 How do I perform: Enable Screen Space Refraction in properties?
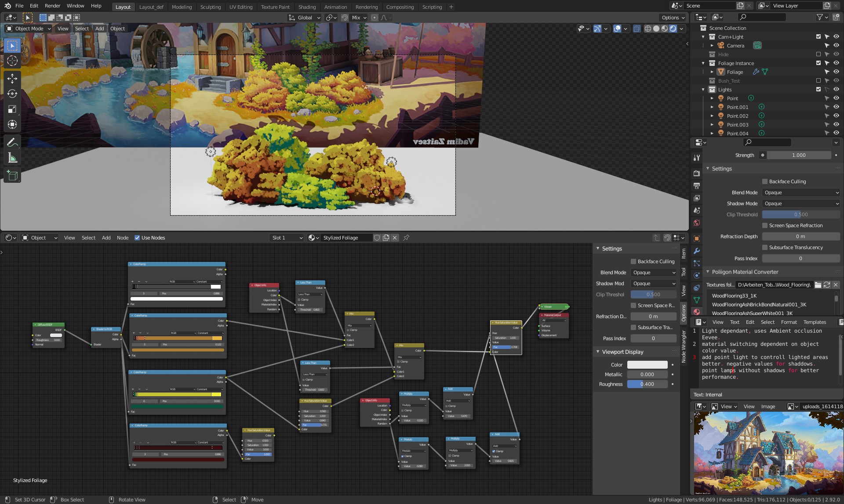pyautogui.click(x=765, y=225)
